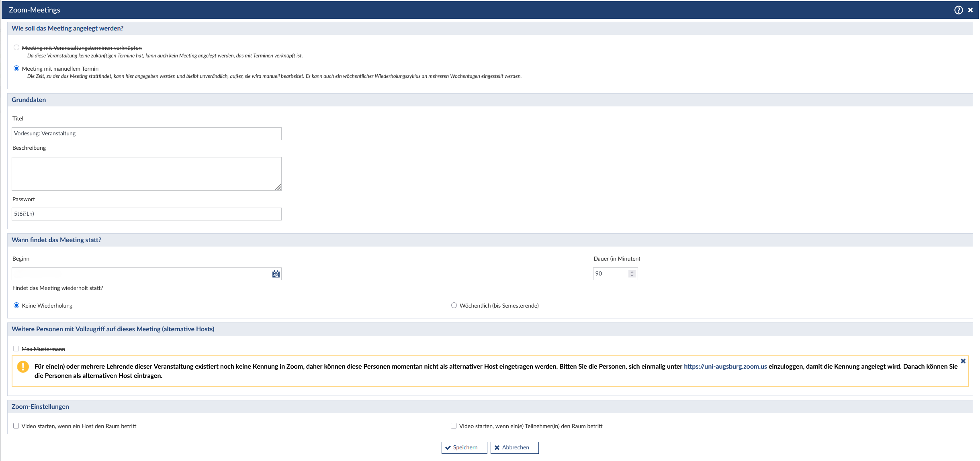Adjust the Dauer minutes stepper arrows

tap(632, 274)
